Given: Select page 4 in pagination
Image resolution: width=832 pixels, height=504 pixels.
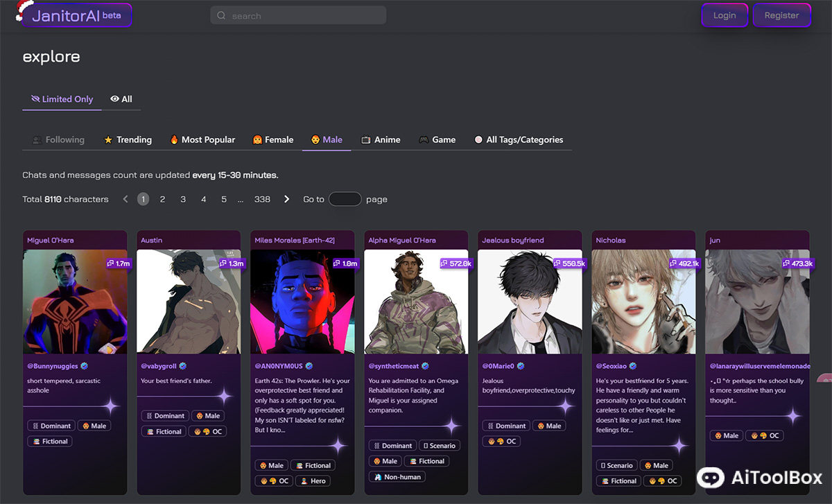Looking at the screenshot, I should (x=204, y=199).
